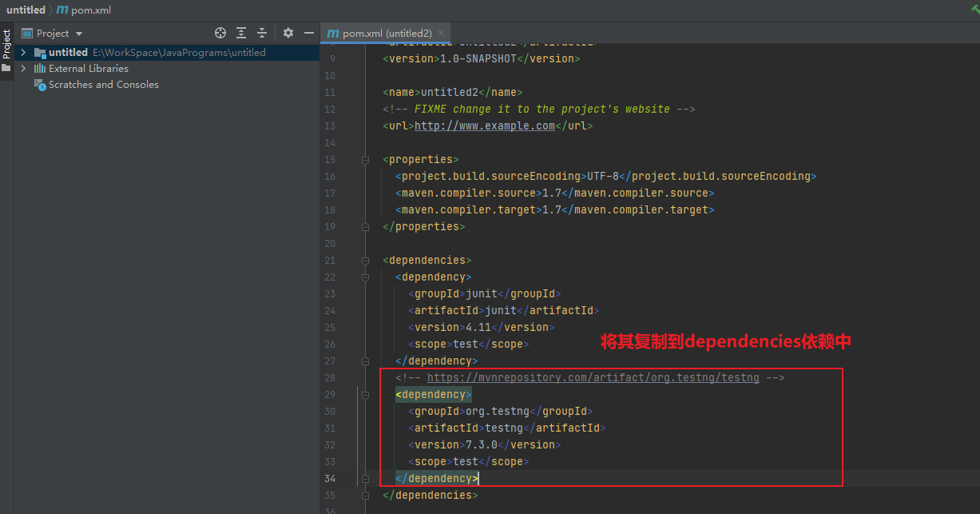Image resolution: width=980 pixels, height=514 pixels.
Task: Click version value 7.3.0
Action: 482,445
